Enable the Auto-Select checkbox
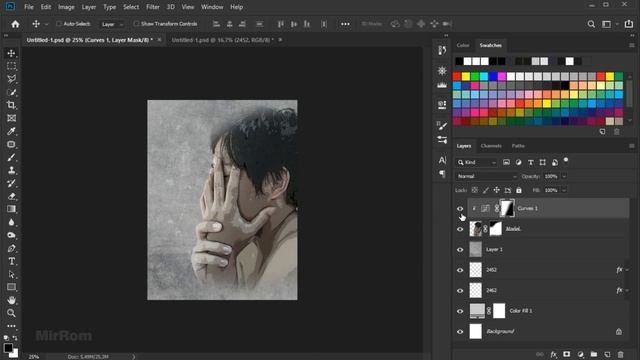This screenshot has height=360, width=640. [x=59, y=24]
